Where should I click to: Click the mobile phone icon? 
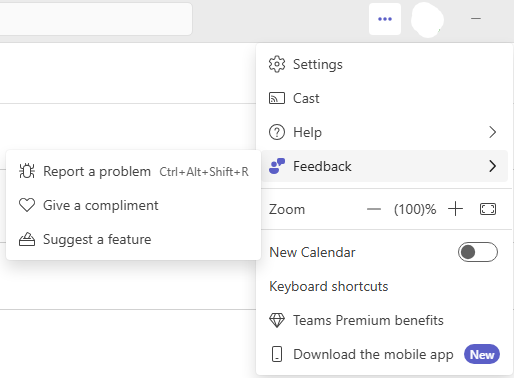[277, 354]
